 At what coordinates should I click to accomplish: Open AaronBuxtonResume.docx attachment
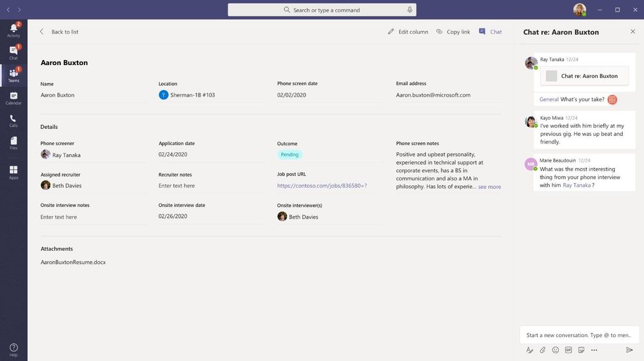click(73, 262)
